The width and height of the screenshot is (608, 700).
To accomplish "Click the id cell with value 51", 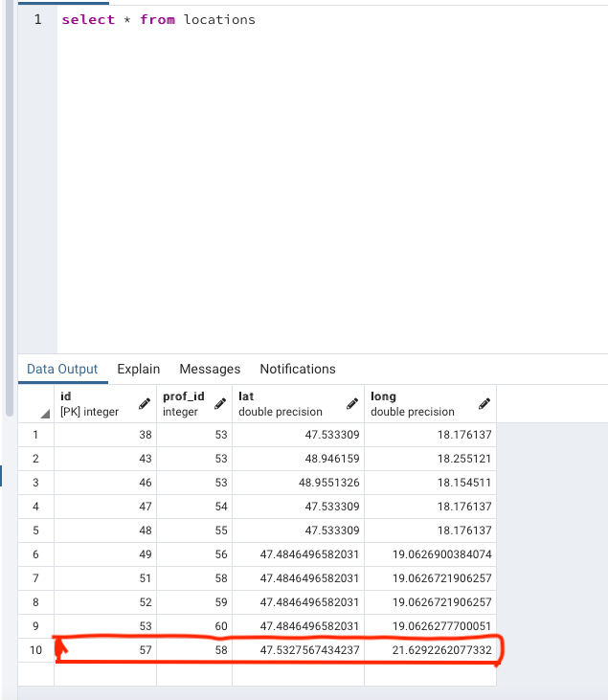I will (x=105, y=578).
